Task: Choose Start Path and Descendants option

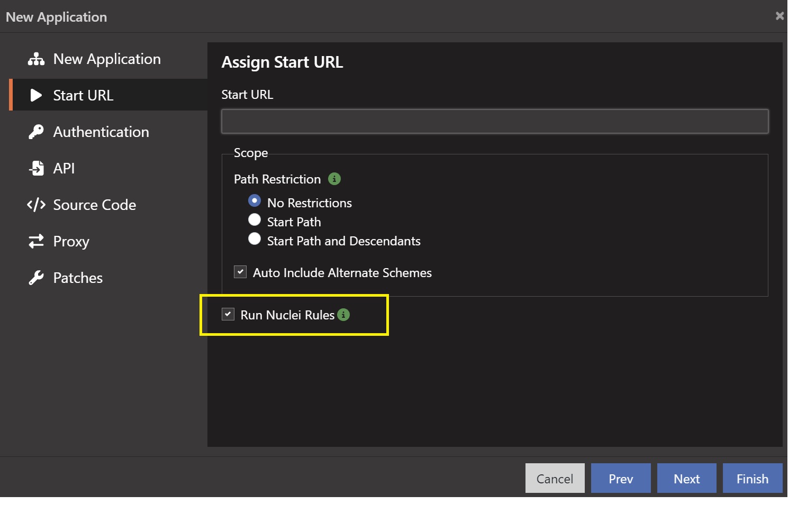Action: click(x=255, y=239)
